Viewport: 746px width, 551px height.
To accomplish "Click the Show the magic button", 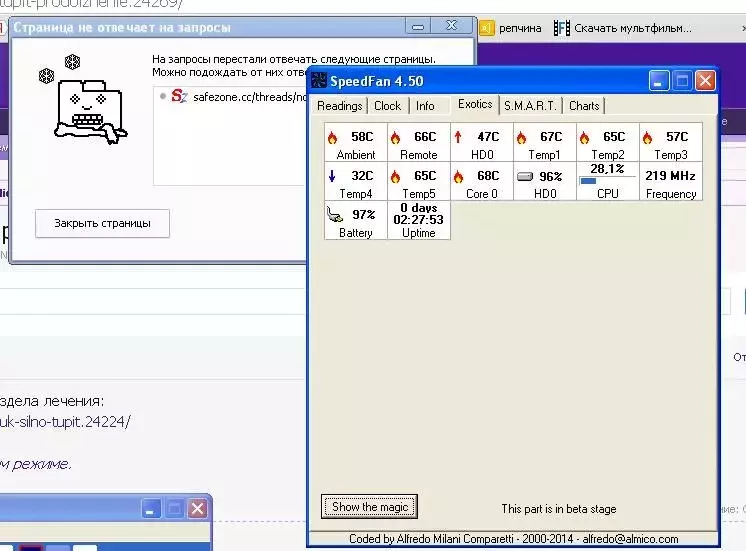I will [370, 507].
